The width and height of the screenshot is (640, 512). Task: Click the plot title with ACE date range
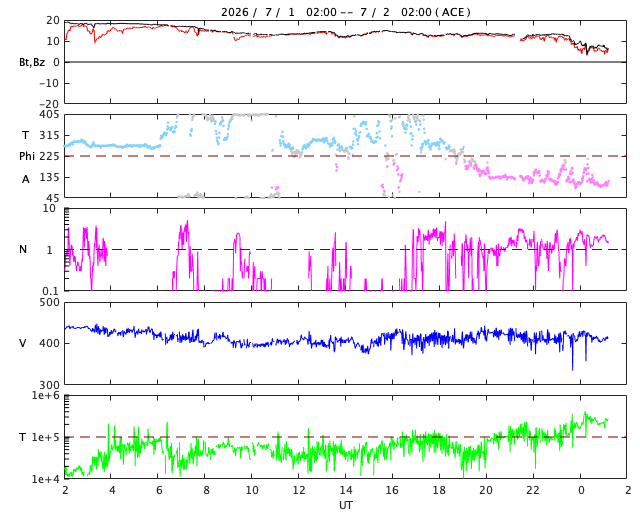345,12
